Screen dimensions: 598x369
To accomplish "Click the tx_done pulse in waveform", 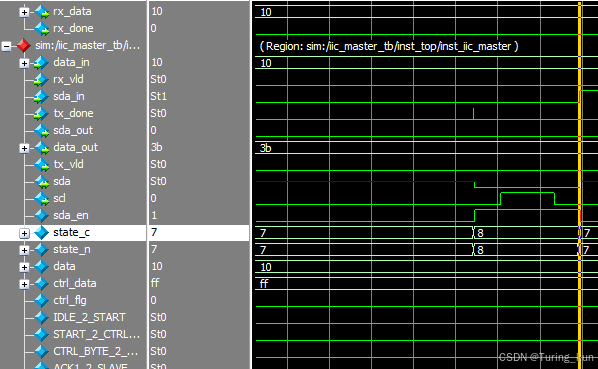I will [473, 114].
